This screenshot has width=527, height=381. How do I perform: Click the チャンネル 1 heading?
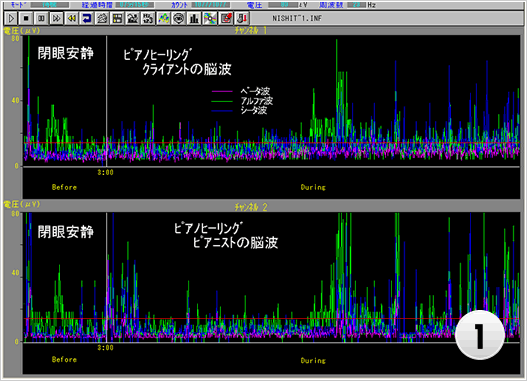[251, 31]
